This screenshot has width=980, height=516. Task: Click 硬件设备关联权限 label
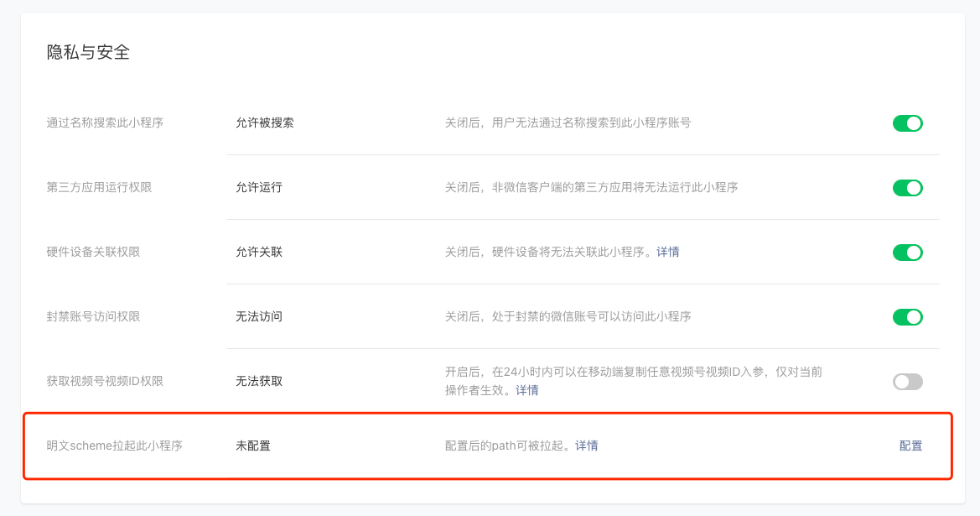click(93, 252)
